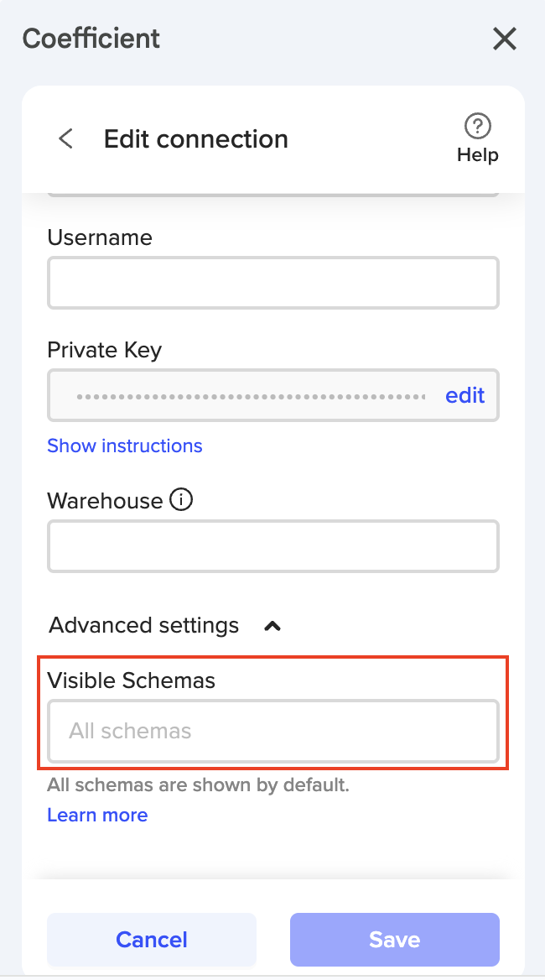Open the Show instructions link

click(x=124, y=446)
